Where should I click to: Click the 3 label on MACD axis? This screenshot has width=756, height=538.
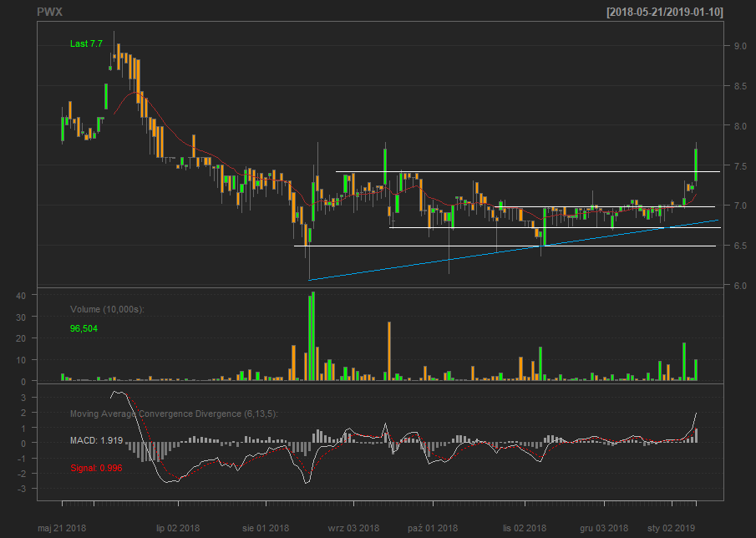pyautogui.click(x=23, y=398)
